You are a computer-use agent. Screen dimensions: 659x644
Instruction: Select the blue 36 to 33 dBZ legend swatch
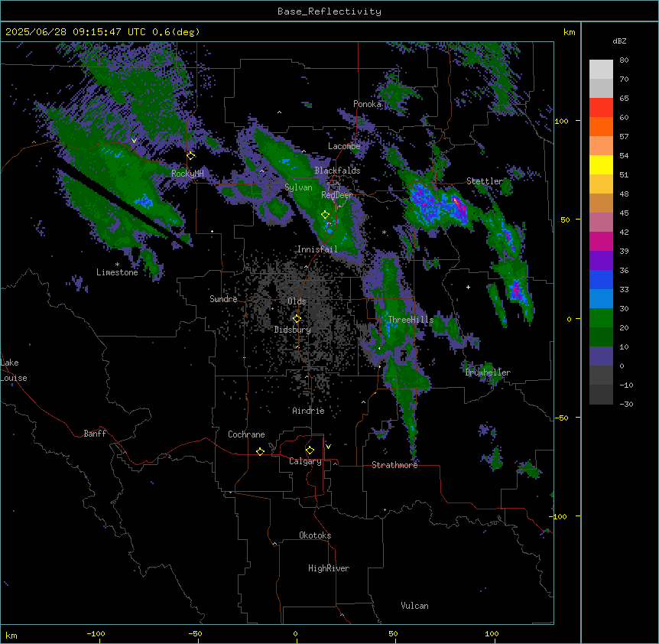tap(601, 279)
